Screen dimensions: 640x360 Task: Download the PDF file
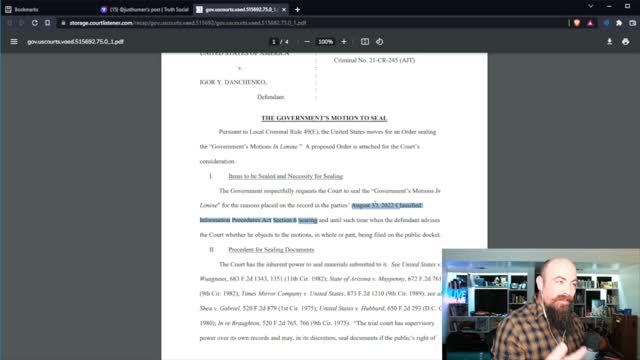[x=609, y=42]
